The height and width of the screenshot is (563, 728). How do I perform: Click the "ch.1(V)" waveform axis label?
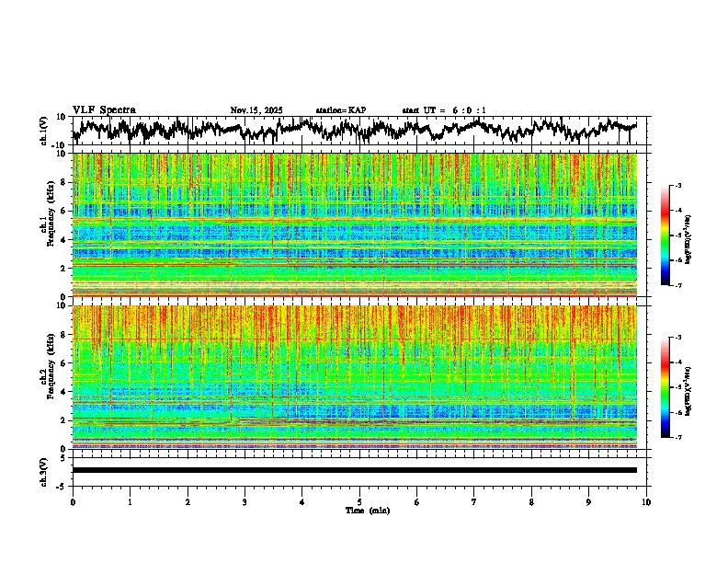pyautogui.click(x=44, y=131)
